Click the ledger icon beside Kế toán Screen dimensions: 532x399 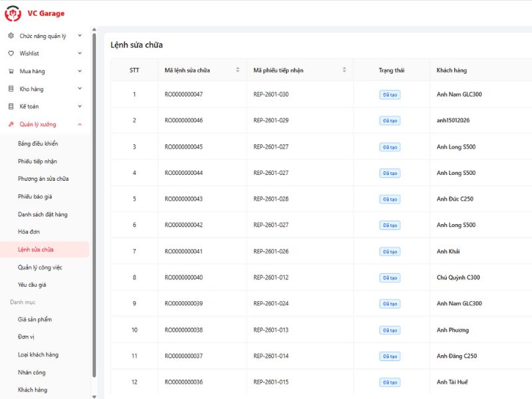(11, 106)
